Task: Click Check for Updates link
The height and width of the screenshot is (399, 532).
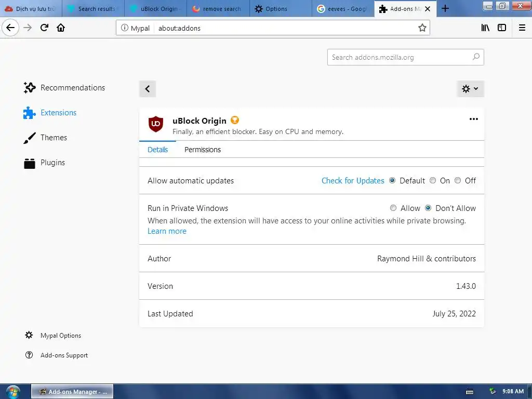Action: click(353, 180)
